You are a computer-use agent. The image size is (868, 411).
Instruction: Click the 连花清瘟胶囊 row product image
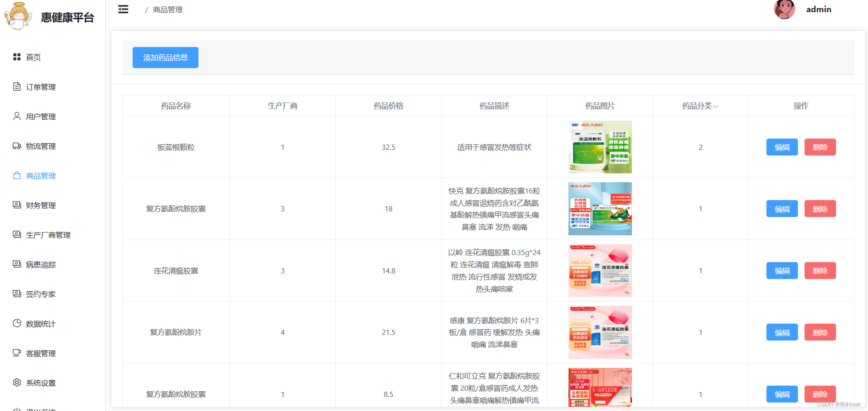(600, 271)
